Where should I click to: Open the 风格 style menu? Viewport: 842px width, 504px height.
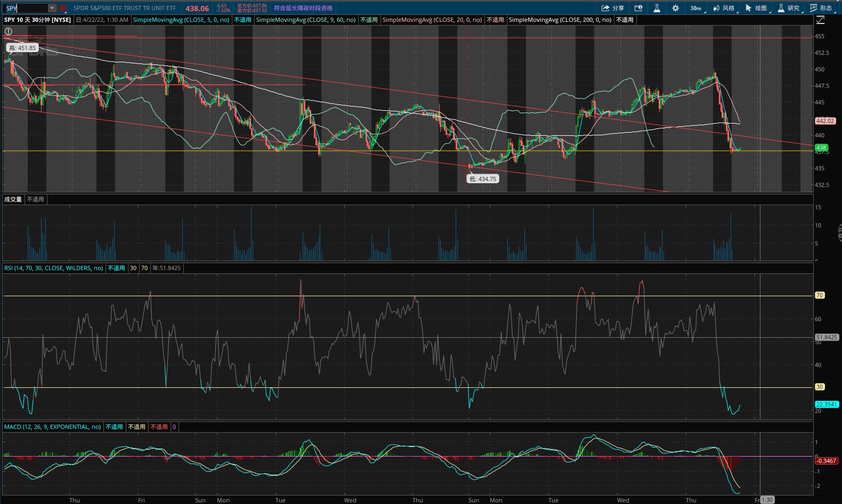click(724, 8)
